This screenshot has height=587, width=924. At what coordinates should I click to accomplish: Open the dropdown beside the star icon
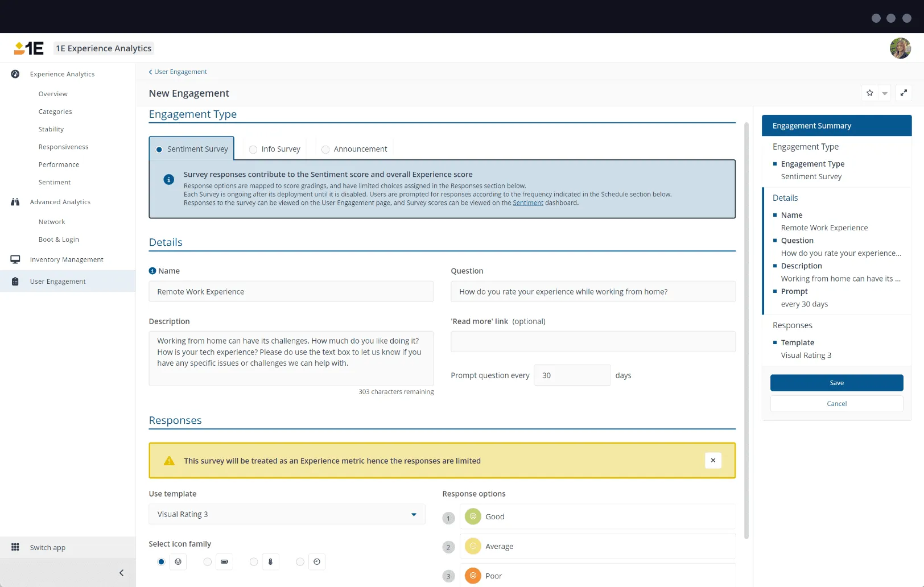click(x=884, y=93)
